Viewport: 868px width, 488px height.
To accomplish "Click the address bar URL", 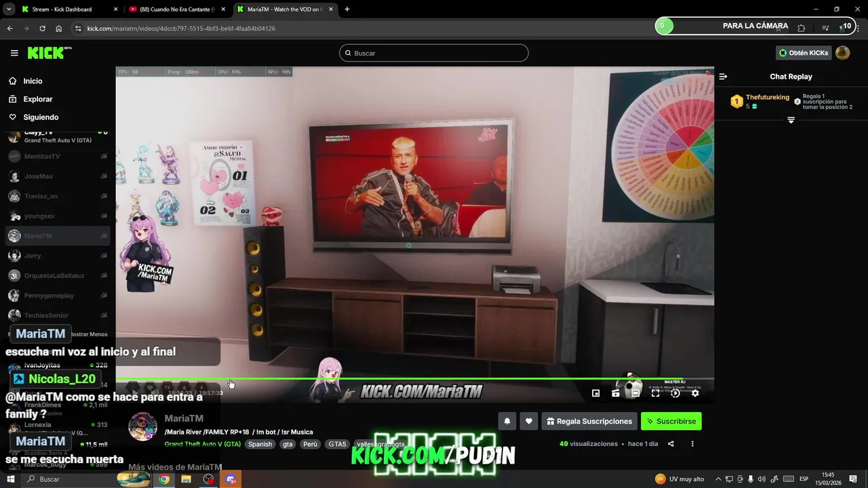I will (181, 28).
